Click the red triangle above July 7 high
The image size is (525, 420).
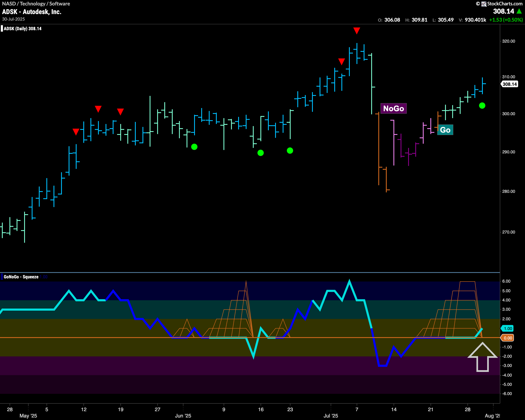coord(357,31)
